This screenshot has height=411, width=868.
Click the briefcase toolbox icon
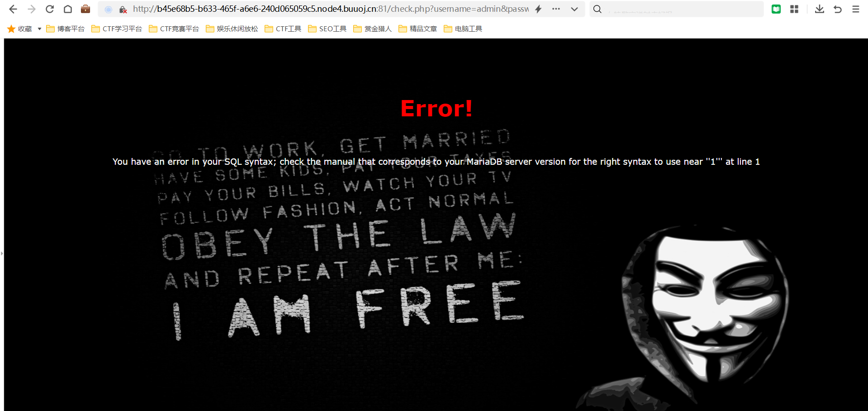(x=85, y=9)
